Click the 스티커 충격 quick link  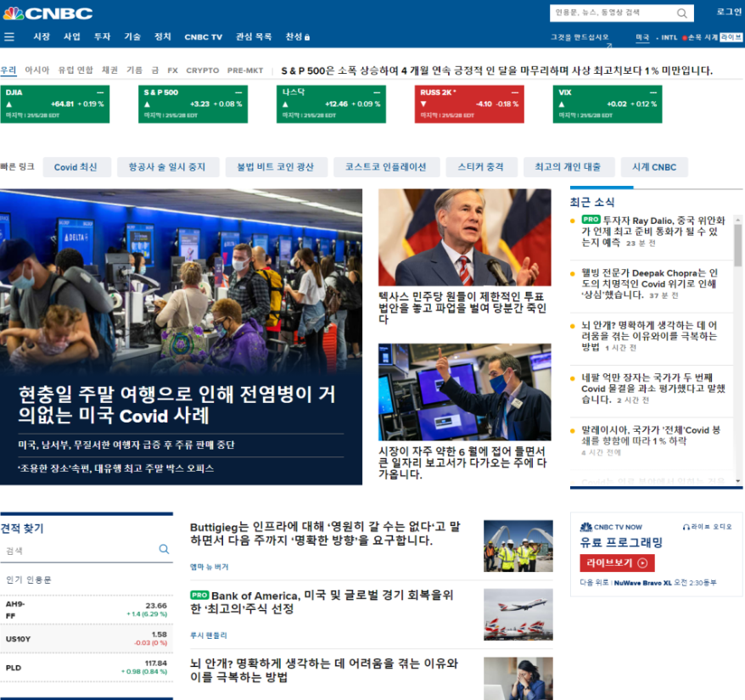point(481,167)
